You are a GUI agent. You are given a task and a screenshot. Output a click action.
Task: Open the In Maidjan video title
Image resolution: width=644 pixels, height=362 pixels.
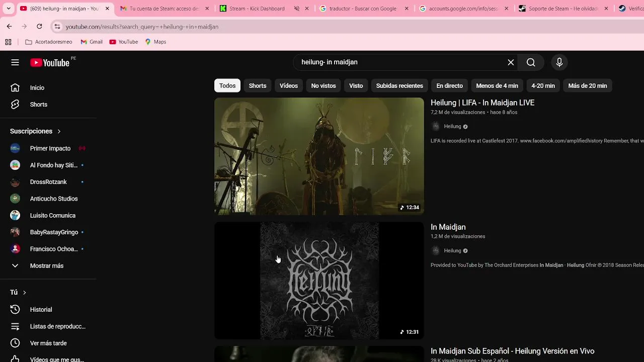(448, 227)
